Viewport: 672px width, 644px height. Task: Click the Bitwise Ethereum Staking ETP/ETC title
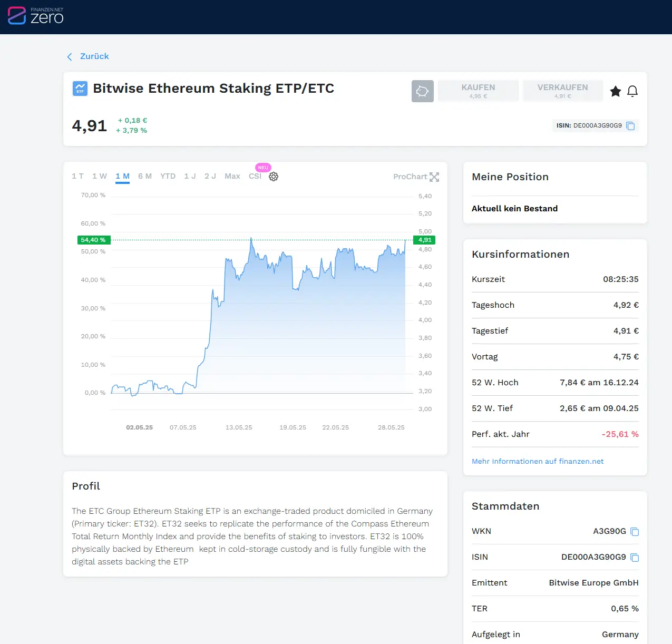pos(213,88)
